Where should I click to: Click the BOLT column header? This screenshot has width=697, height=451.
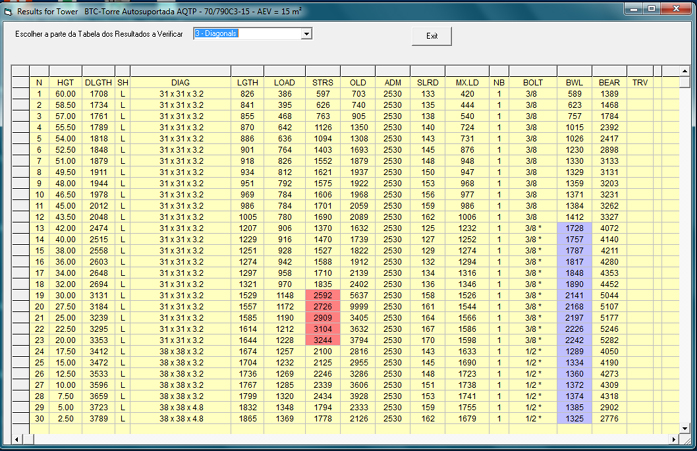pyautogui.click(x=532, y=82)
